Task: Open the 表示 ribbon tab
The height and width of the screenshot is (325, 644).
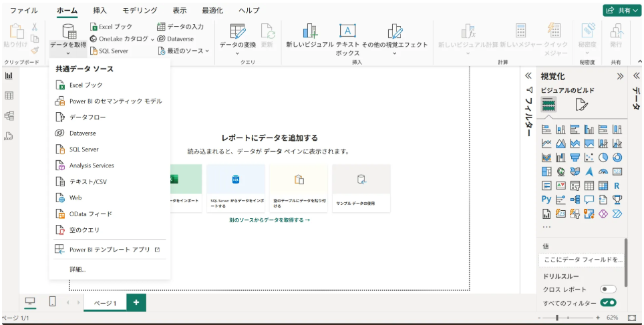Action: [x=180, y=11]
